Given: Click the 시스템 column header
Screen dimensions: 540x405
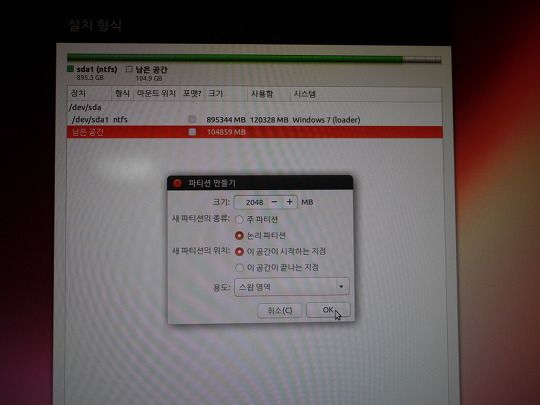Looking at the screenshot, I should click(x=366, y=94).
